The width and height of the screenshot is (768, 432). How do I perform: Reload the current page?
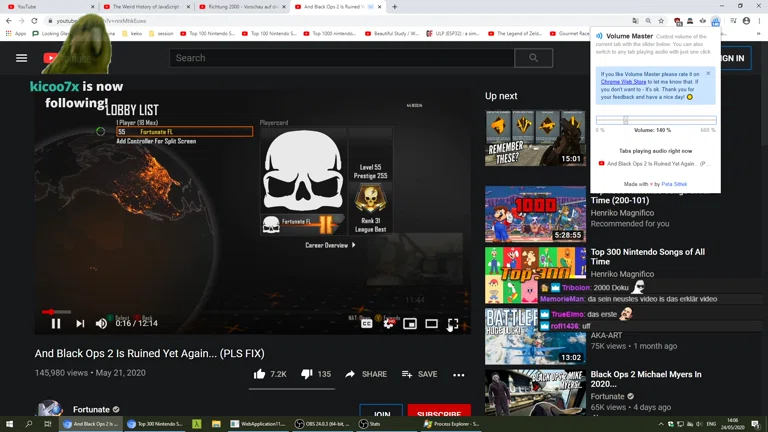pyautogui.click(x=34, y=21)
